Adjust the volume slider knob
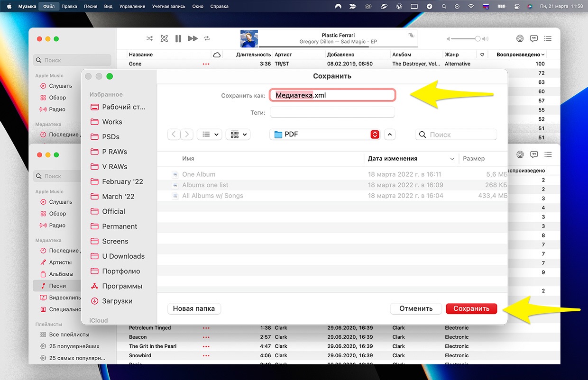The width and height of the screenshot is (588, 380). (x=478, y=38)
